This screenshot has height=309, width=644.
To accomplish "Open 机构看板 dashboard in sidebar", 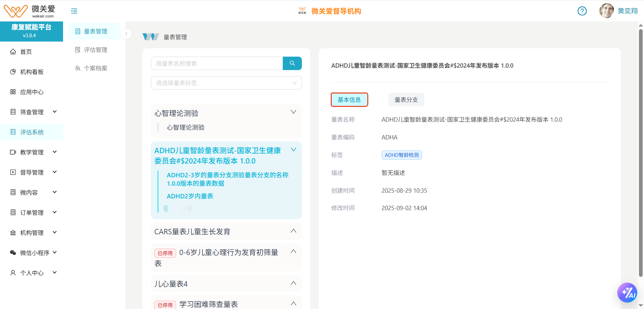I will (32, 72).
